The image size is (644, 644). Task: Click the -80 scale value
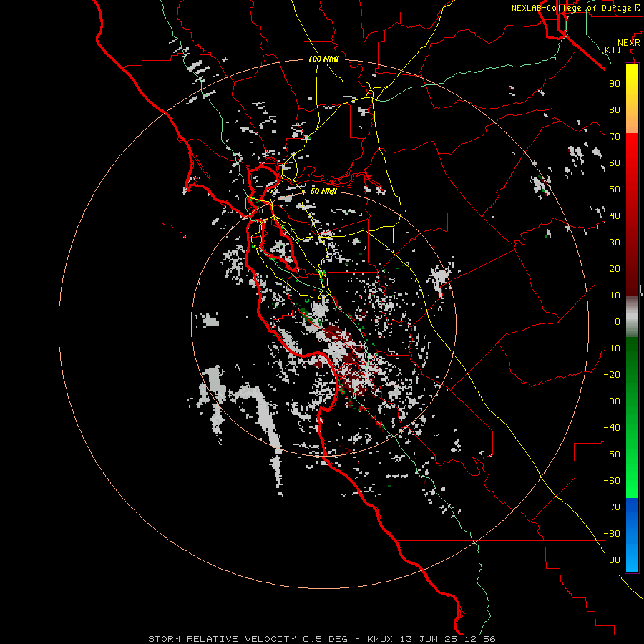click(x=612, y=534)
